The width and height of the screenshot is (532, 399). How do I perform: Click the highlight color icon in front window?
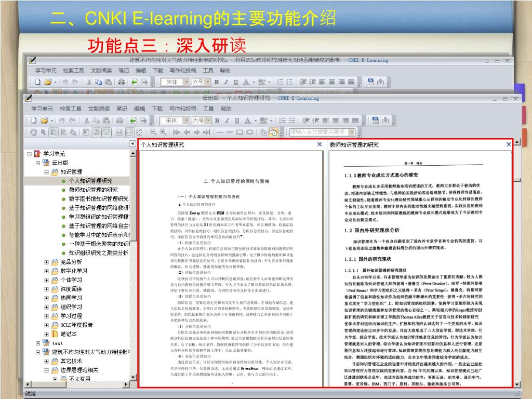click(x=263, y=121)
